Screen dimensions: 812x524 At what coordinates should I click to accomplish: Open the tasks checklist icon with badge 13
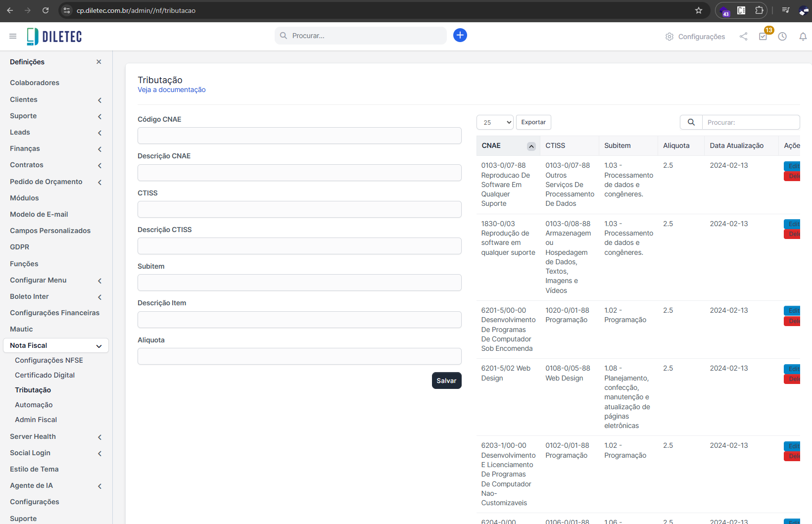coord(763,37)
